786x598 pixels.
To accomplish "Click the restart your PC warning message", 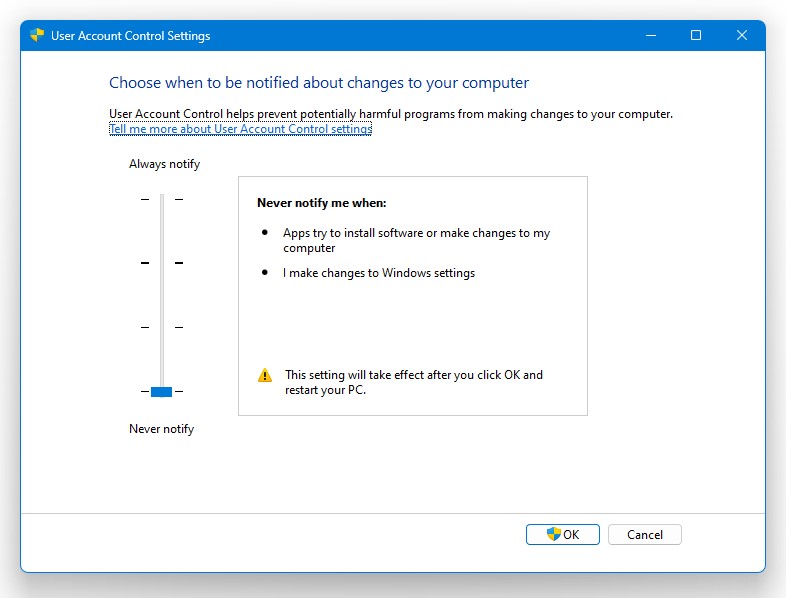I will tap(413, 382).
